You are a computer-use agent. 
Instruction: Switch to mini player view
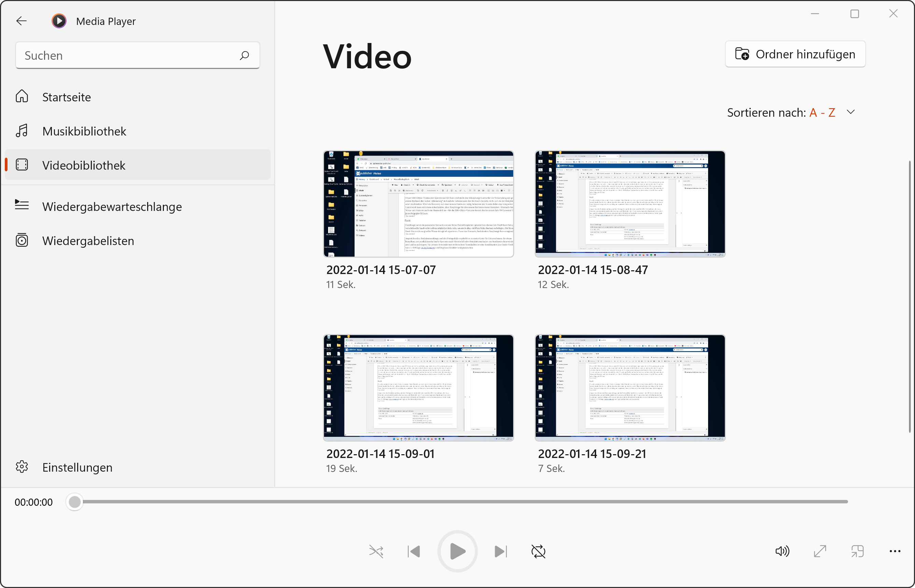[857, 551]
